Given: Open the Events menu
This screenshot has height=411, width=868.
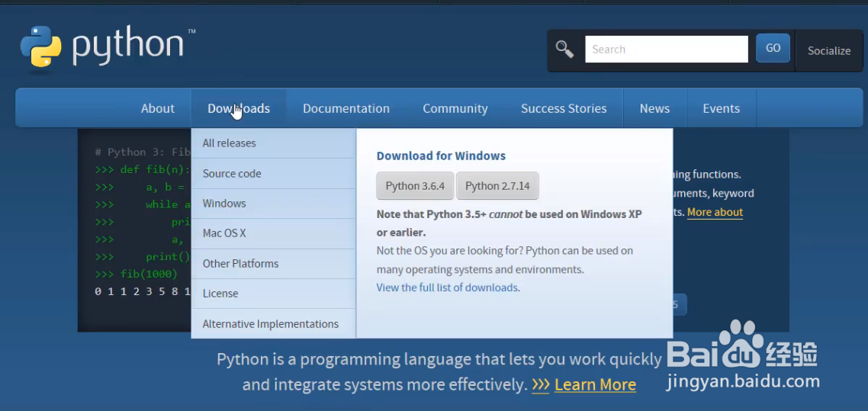Looking at the screenshot, I should pos(722,108).
